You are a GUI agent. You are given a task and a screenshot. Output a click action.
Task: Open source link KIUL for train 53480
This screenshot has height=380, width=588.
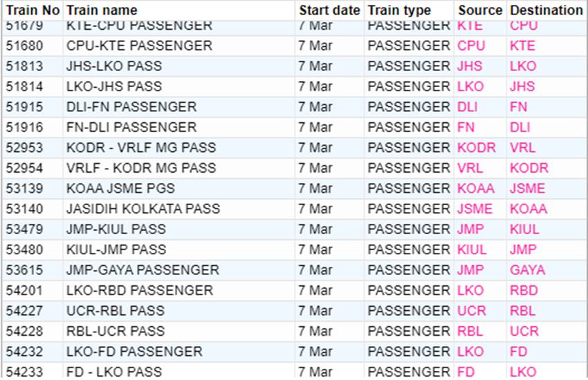[x=472, y=249]
